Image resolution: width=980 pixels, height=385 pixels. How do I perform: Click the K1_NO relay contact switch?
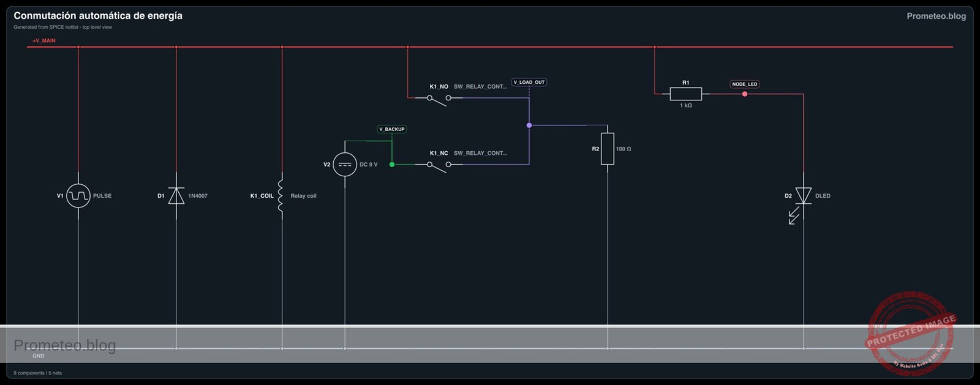tap(439, 99)
